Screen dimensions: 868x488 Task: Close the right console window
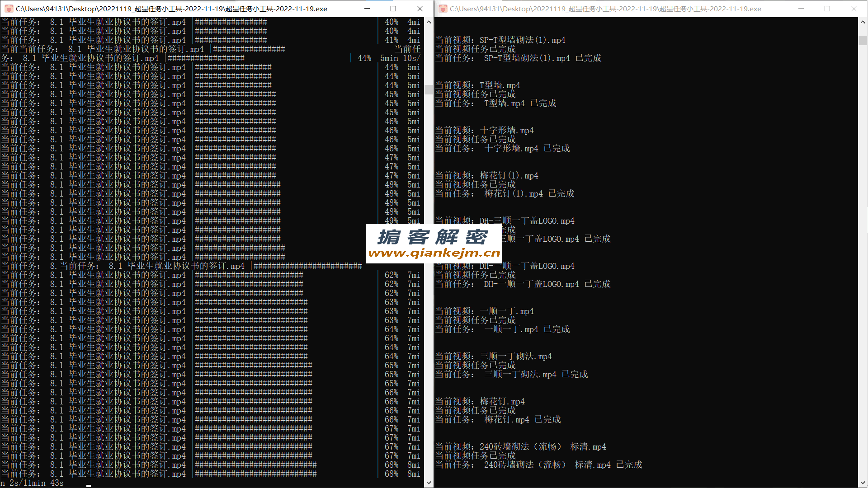point(854,9)
